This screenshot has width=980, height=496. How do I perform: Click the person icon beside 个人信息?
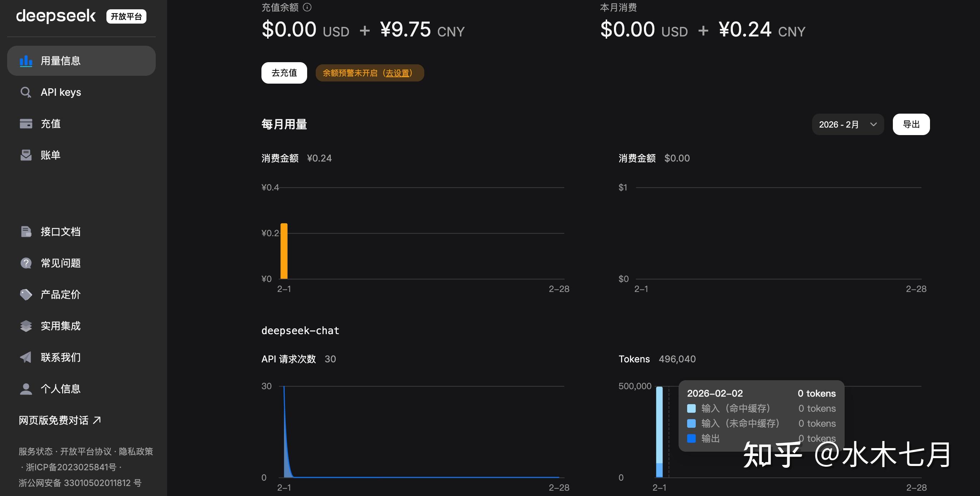pos(26,389)
